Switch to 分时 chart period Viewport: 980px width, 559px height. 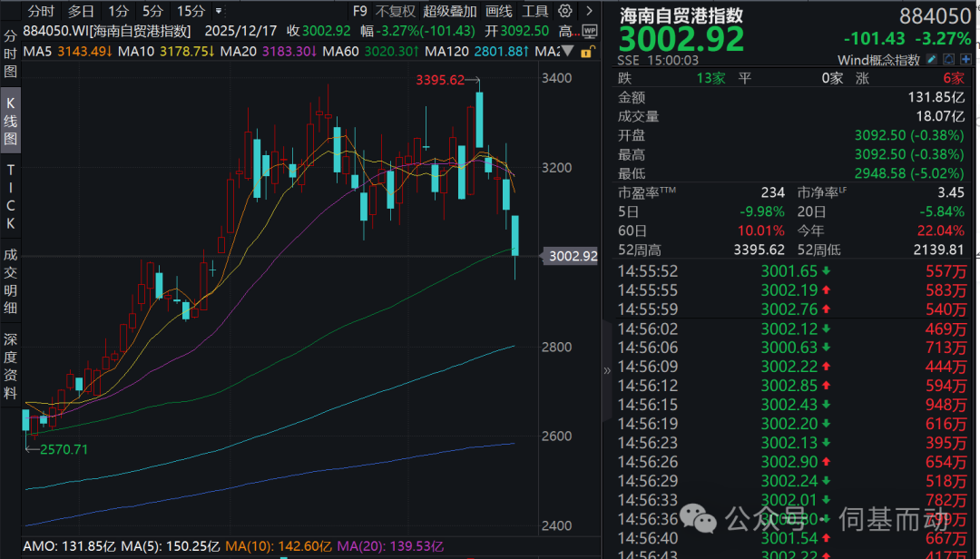point(41,11)
